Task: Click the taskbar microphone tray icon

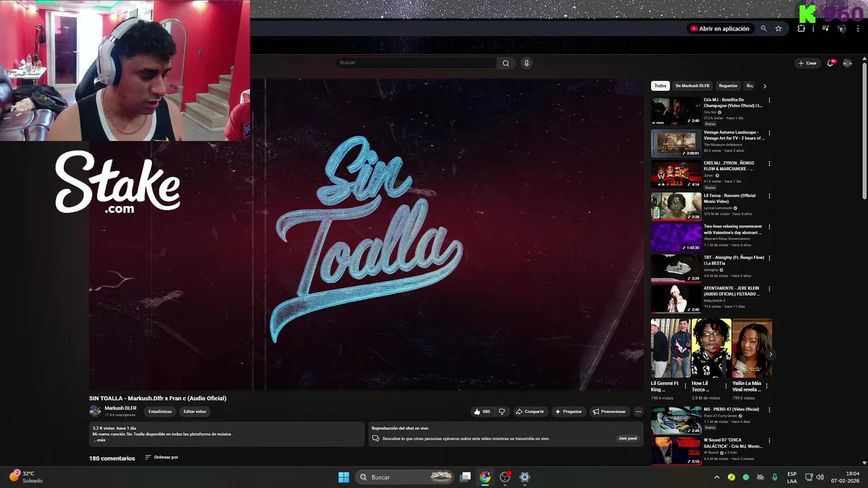Action: tap(774, 477)
